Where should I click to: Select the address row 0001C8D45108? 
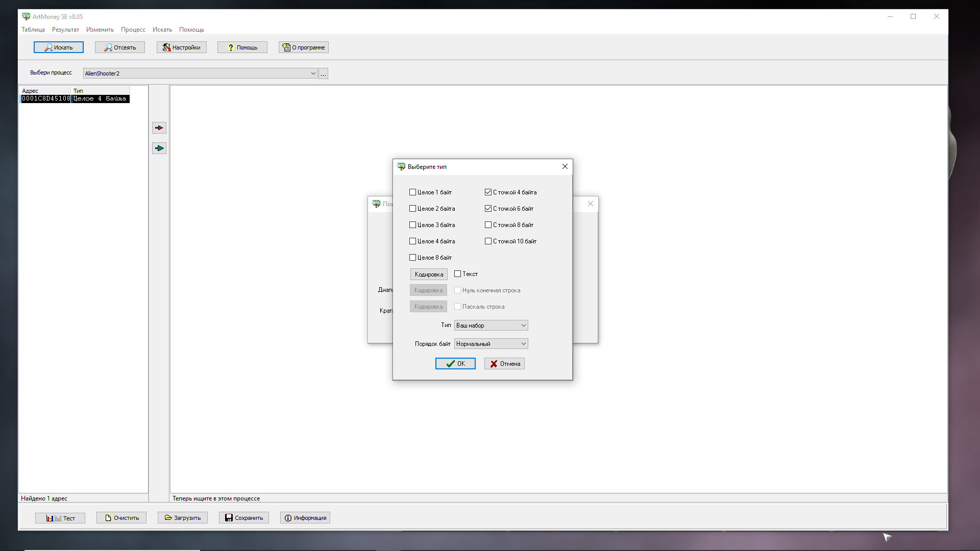(46, 99)
